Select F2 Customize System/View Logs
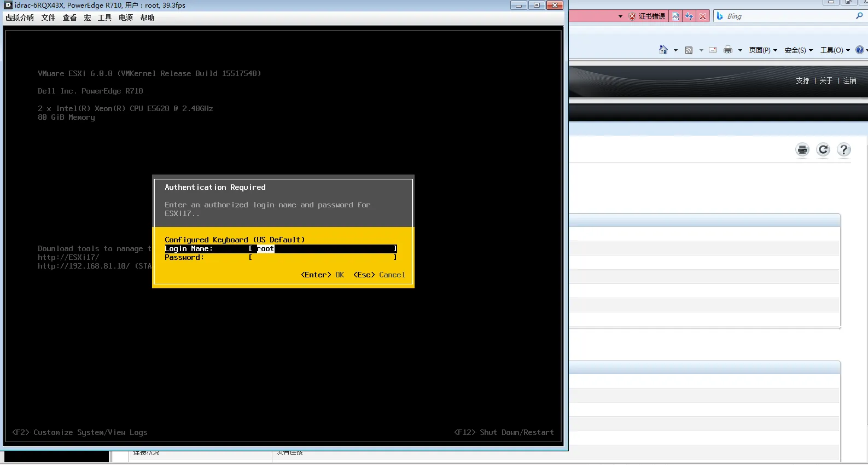Viewport: 868px width, 465px height. point(80,432)
